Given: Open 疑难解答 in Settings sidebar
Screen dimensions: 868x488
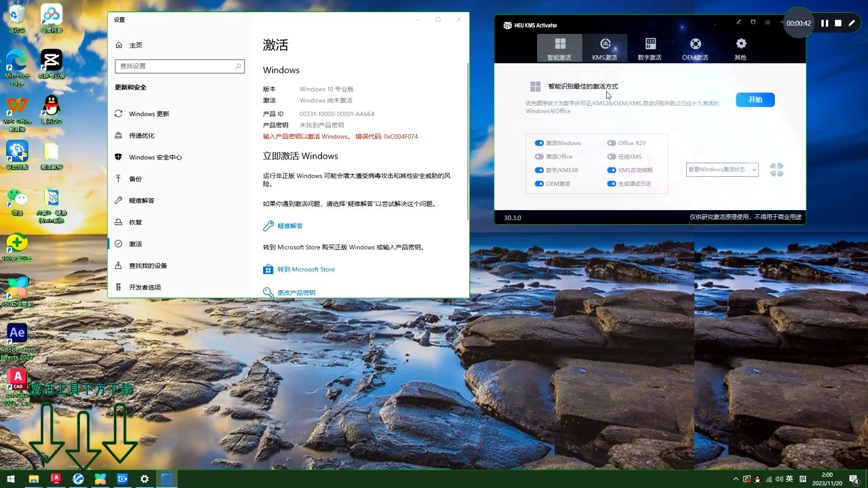Looking at the screenshot, I should point(134,201).
